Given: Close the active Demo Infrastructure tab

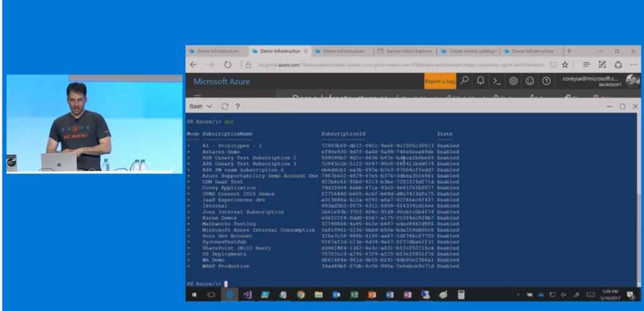Looking at the screenshot, I should pos(306,52).
